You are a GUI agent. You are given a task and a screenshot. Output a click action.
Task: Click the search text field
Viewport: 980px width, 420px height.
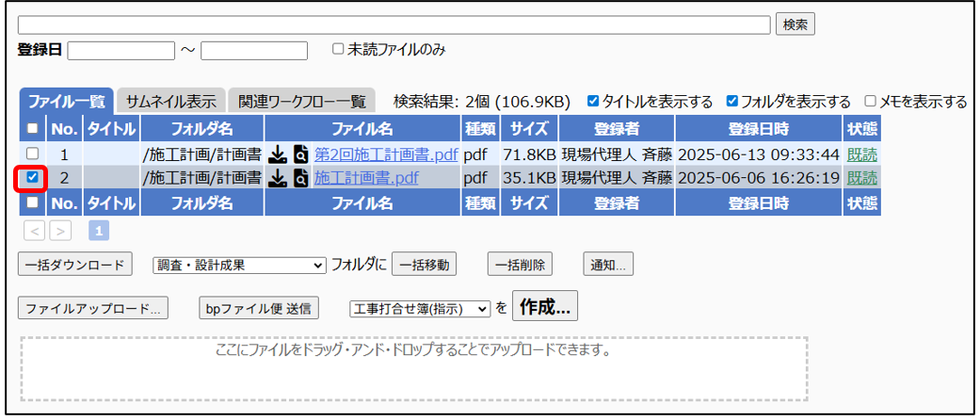pyautogui.click(x=394, y=24)
